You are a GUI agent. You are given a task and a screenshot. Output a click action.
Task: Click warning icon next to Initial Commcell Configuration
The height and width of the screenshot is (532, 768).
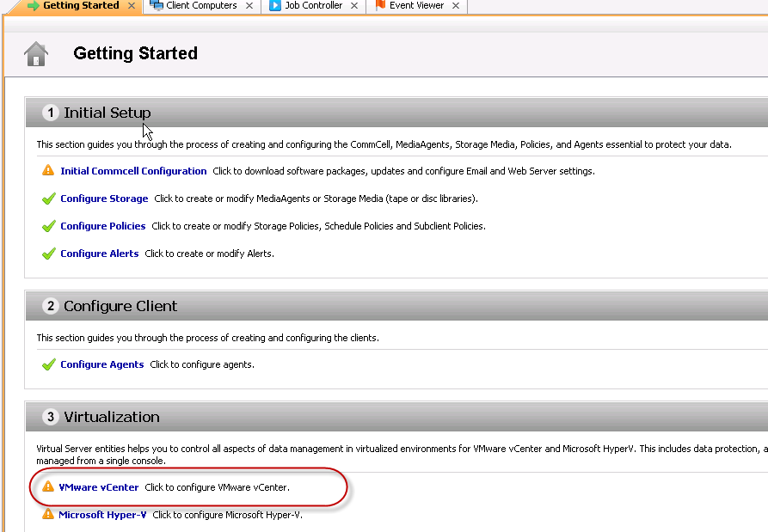click(x=48, y=171)
